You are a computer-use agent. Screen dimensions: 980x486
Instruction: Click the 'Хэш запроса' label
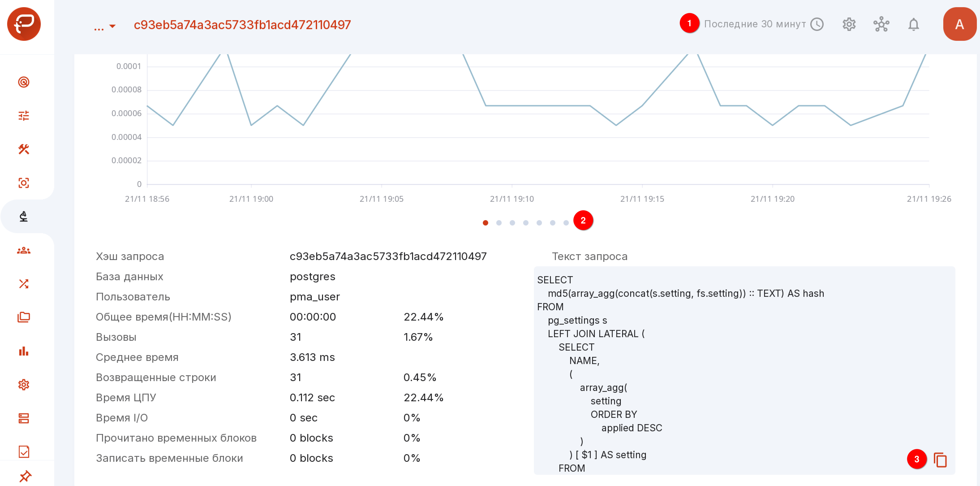(x=130, y=256)
